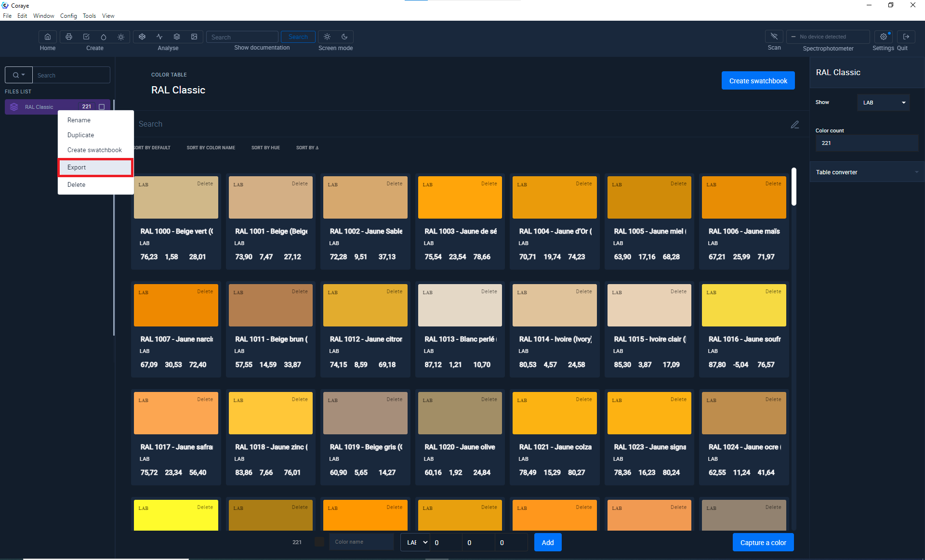Click the Color count field showing 221
This screenshot has width=925, height=560.
click(x=867, y=143)
